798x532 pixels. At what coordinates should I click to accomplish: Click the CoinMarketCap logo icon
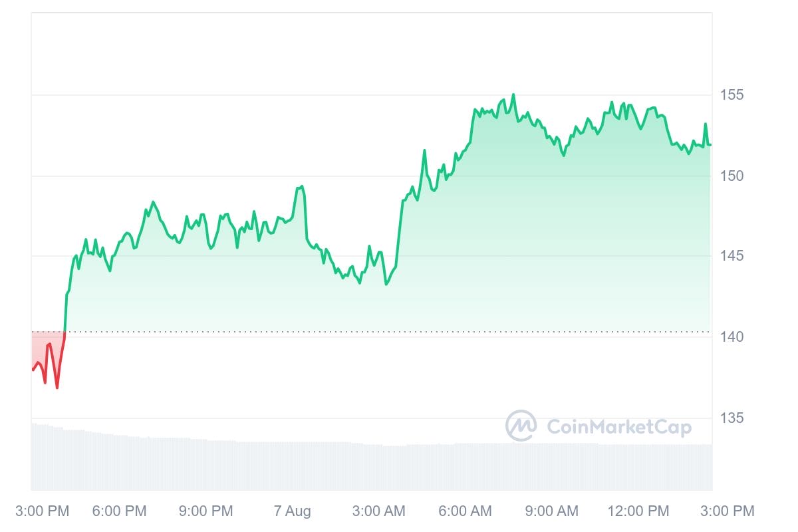521,426
